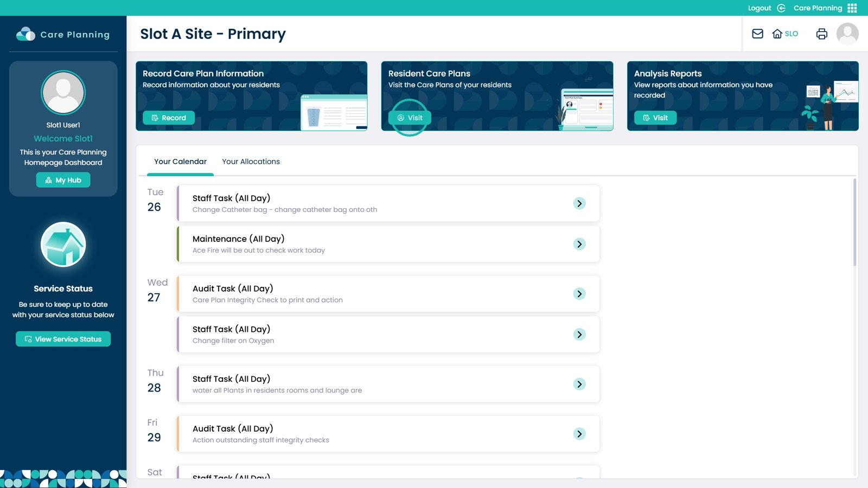
Task: Expand the Maintenance Ace Fire entry
Action: pos(579,244)
